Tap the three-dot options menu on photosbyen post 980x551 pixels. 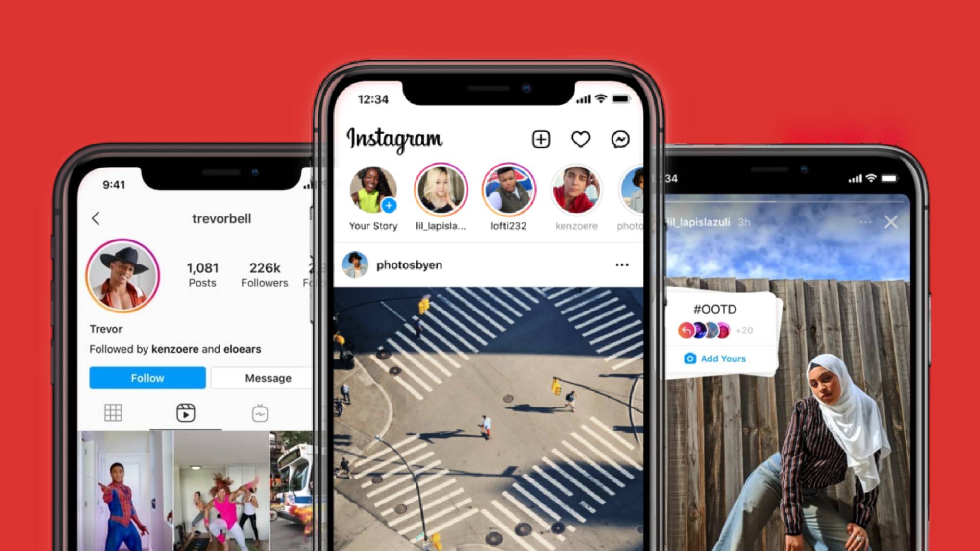pos(621,265)
